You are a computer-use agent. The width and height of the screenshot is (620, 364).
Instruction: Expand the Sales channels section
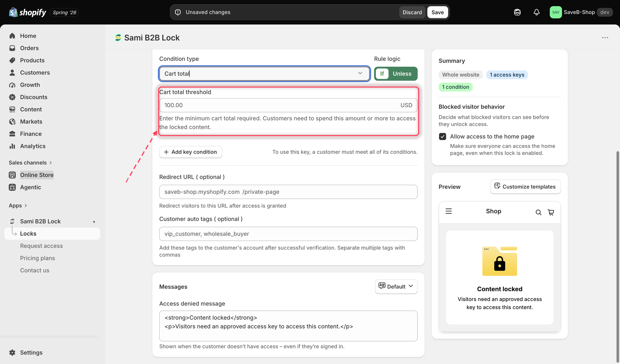30,163
